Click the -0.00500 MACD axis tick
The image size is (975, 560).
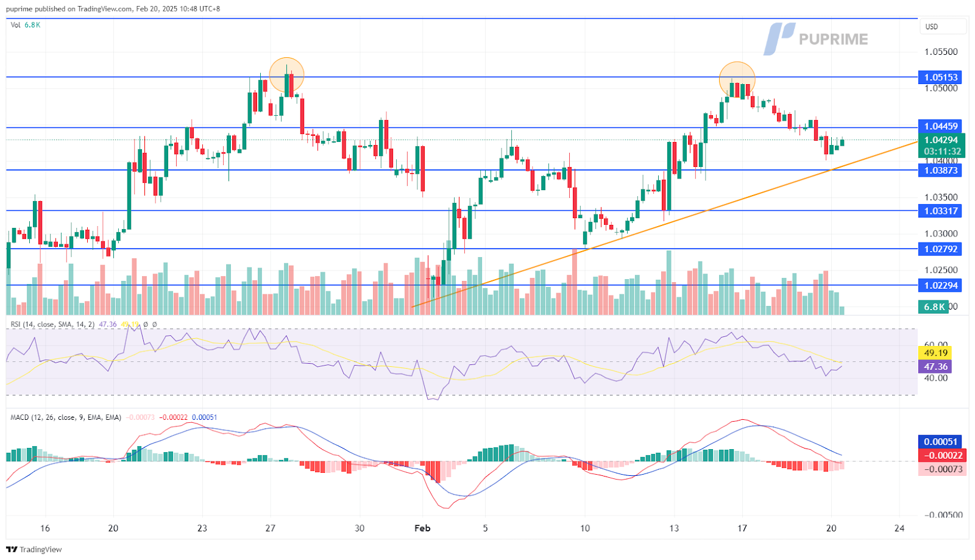(x=943, y=515)
